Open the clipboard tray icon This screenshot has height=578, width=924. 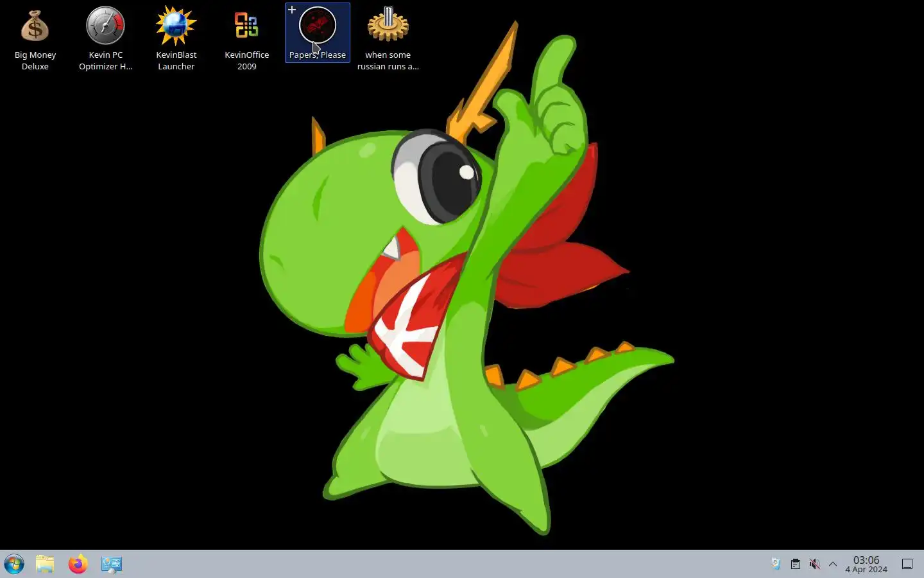click(795, 564)
